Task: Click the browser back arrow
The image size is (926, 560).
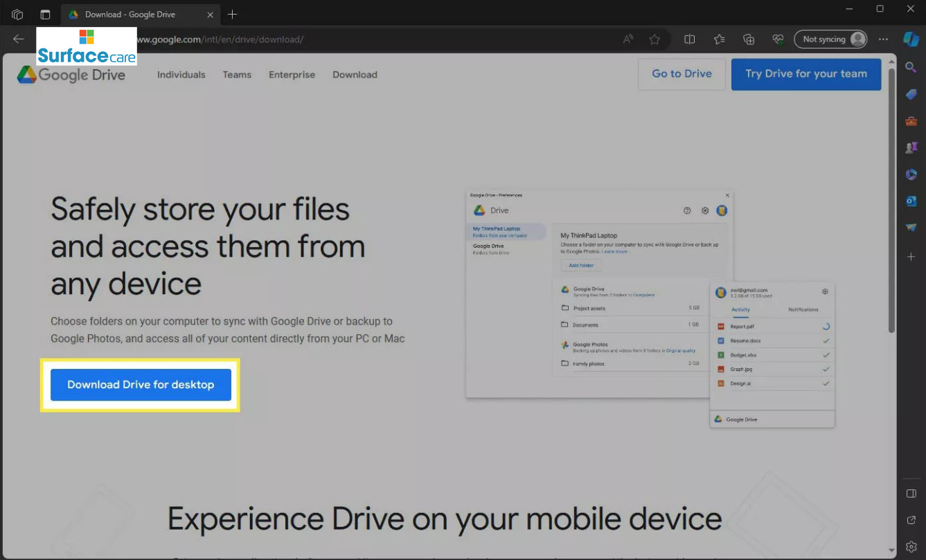Action: pos(19,39)
